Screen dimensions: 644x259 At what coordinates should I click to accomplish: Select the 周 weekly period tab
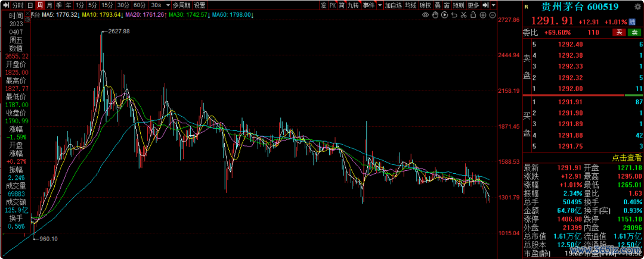40,5
